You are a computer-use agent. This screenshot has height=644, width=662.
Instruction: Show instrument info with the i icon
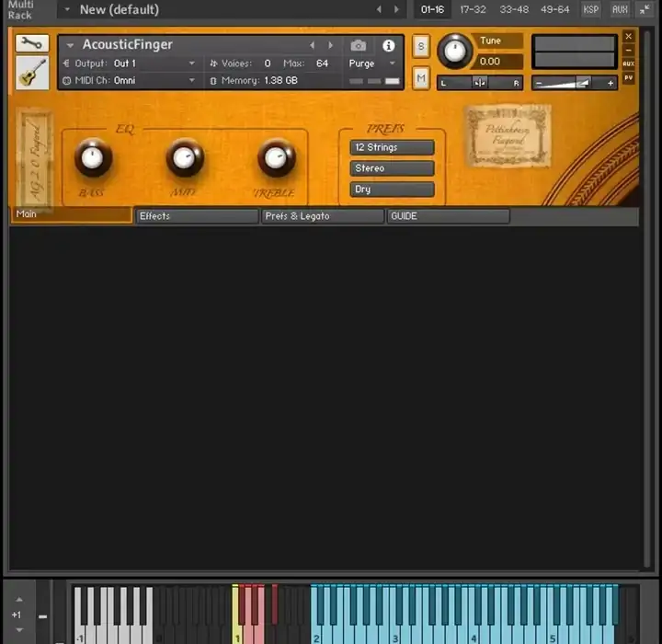pyautogui.click(x=388, y=45)
